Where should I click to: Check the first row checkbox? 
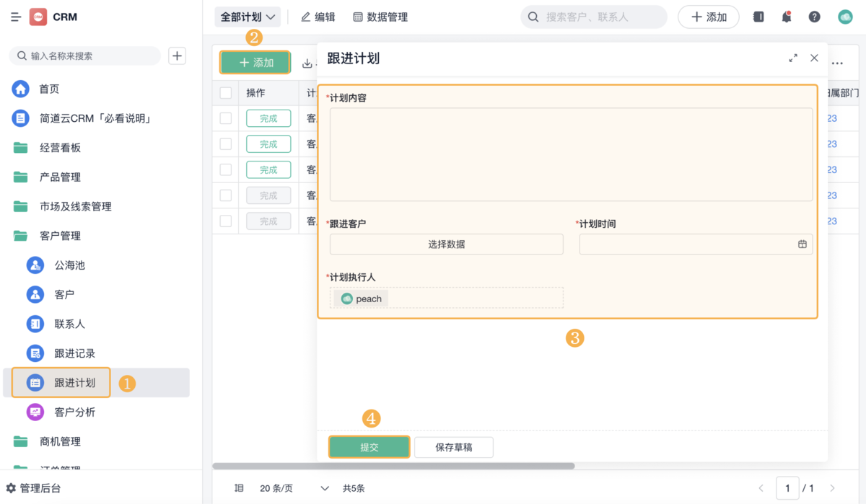(x=226, y=118)
